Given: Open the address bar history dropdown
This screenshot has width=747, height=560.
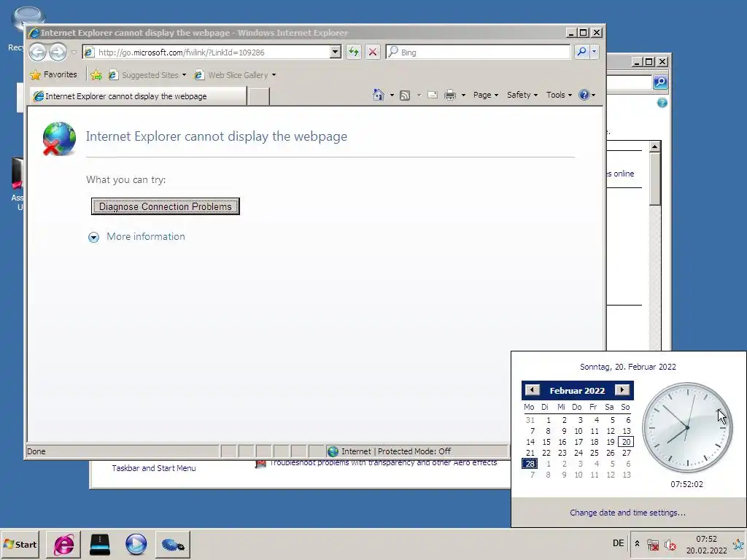Looking at the screenshot, I should (x=336, y=52).
